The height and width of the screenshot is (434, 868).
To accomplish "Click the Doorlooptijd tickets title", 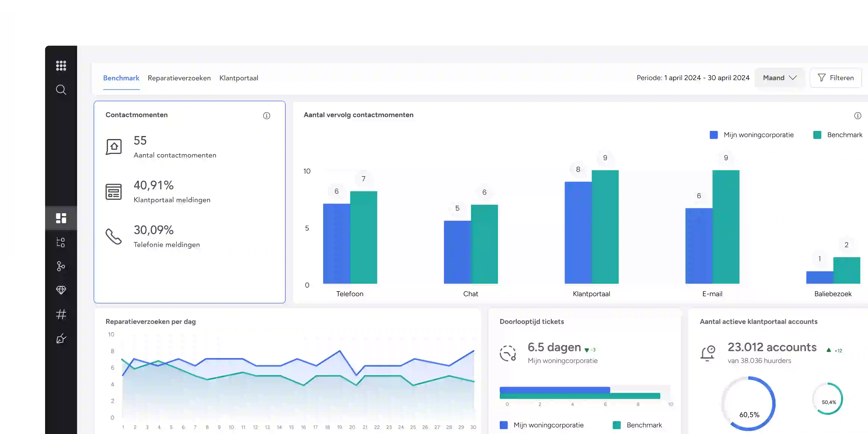I will 532,322.
